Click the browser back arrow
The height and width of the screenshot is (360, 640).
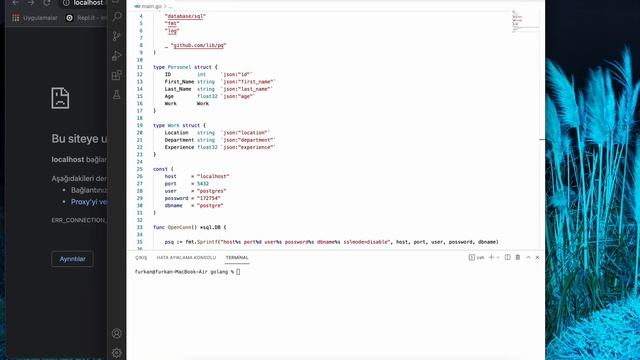(x=16, y=2)
